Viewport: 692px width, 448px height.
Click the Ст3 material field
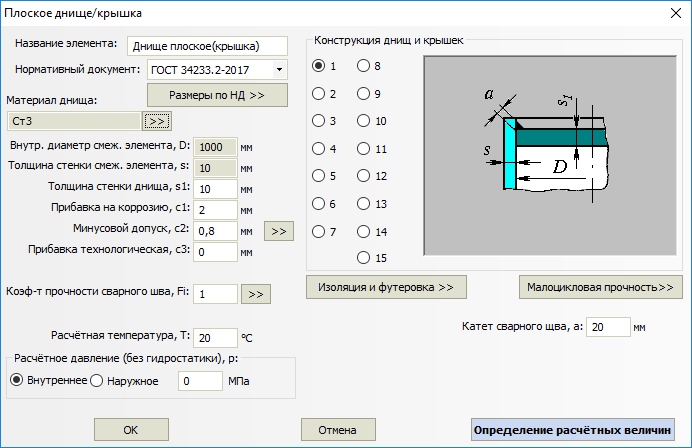(x=74, y=121)
